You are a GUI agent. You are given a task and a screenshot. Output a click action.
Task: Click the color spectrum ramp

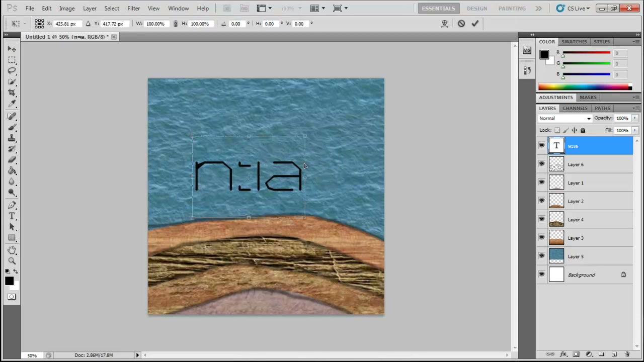pos(585,87)
